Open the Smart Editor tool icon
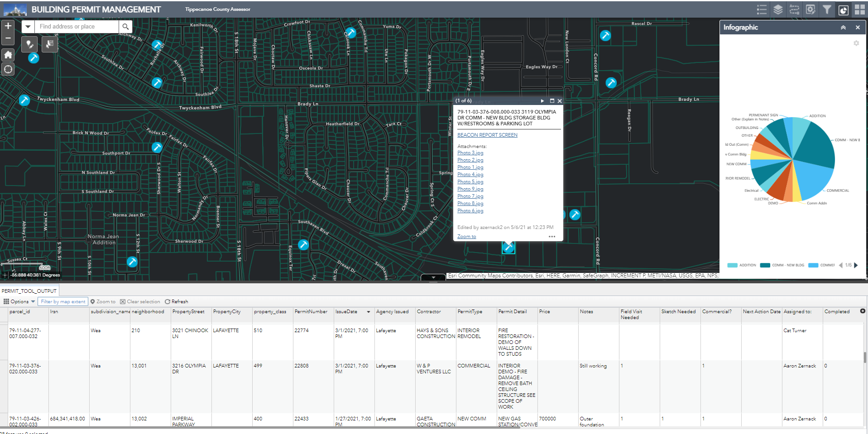Screen dimensions: 868x434 point(810,9)
